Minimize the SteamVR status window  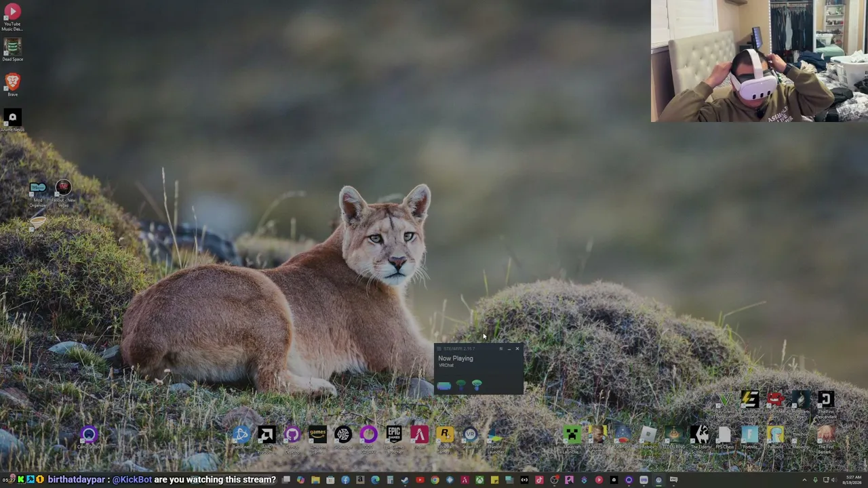pyautogui.click(x=509, y=349)
